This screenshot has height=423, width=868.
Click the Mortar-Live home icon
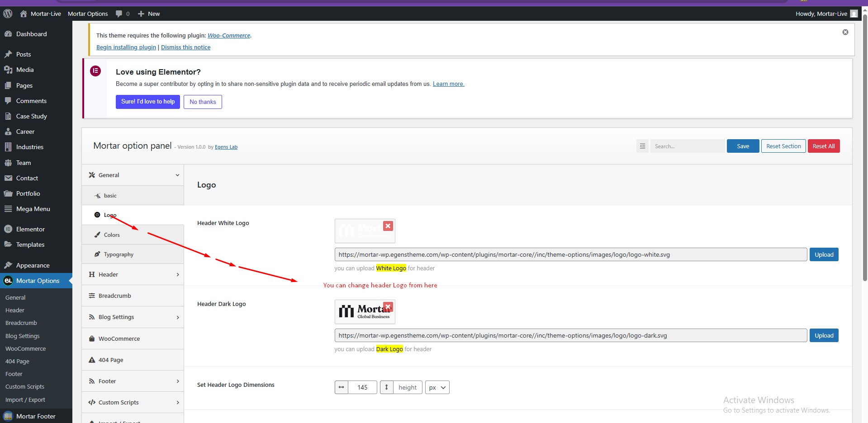pyautogui.click(x=24, y=14)
